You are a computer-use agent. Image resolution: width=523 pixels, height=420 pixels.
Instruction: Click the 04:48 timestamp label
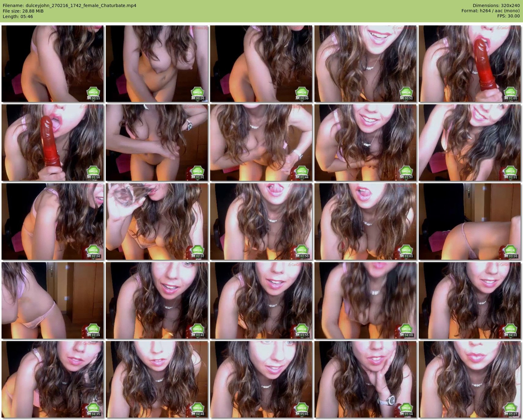[200, 414]
